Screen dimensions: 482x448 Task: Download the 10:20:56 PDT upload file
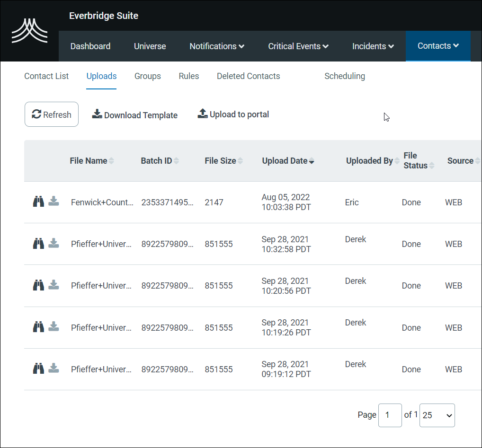click(54, 285)
